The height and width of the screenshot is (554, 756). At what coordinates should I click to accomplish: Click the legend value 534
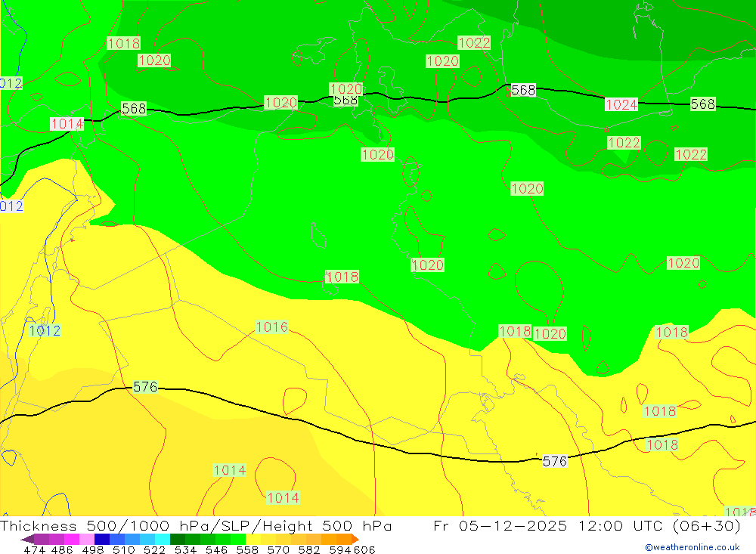pyautogui.click(x=186, y=549)
